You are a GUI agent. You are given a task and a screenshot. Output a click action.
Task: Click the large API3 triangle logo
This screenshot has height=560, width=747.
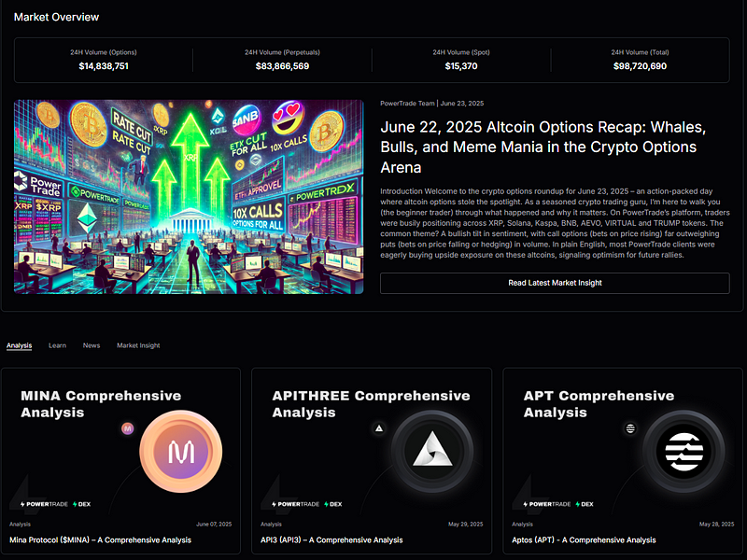432,452
